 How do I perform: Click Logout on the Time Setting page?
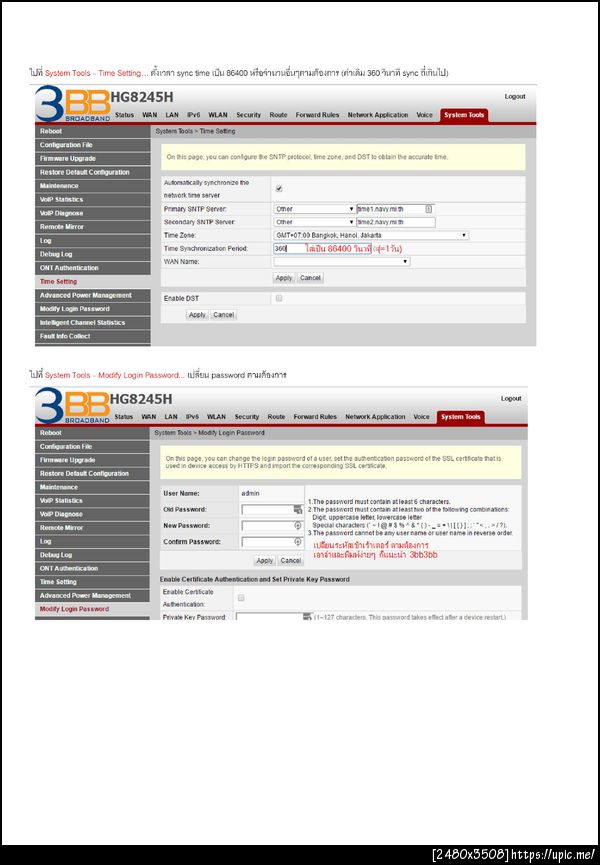[x=515, y=97]
